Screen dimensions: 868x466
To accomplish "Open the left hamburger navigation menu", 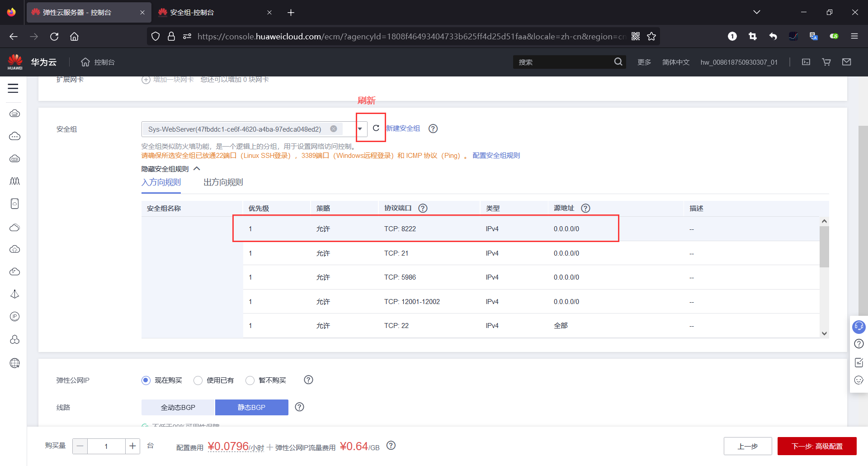I will point(13,89).
